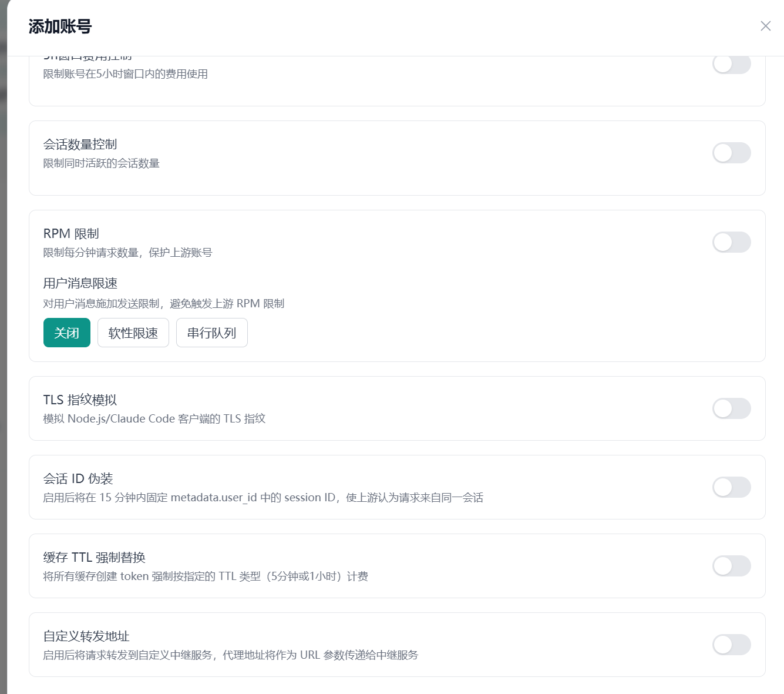Turn on the RPM 限制 toggle
784x694 pixels.
point(731,242)
